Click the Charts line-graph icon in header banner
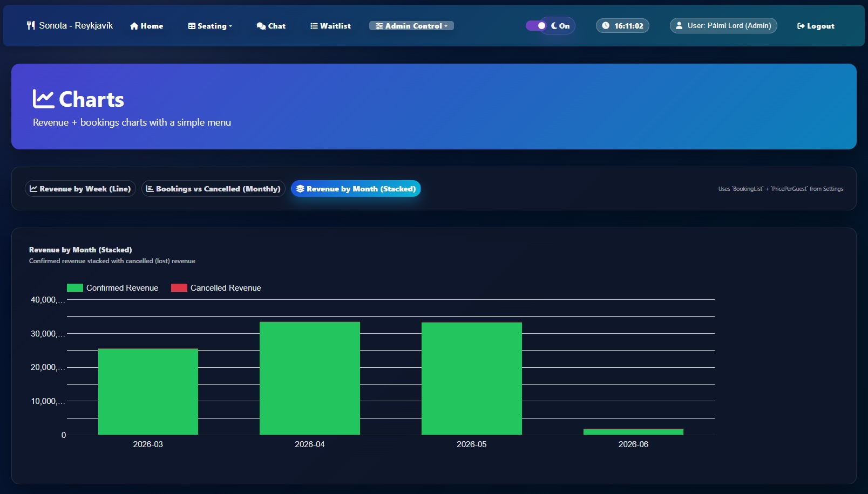The image size is (868, 494). pos(43,99)
